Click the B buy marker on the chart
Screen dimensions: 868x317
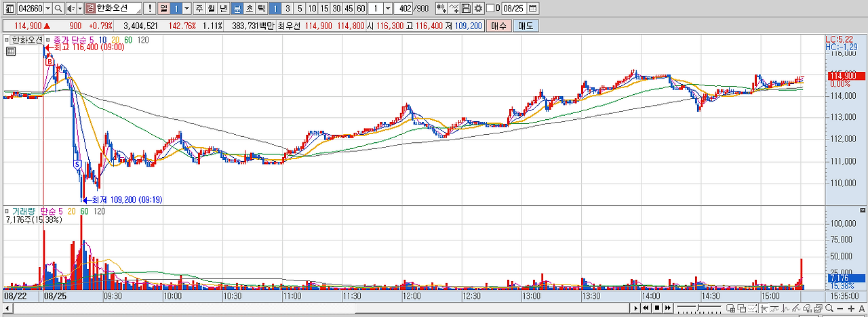point(50,62)
